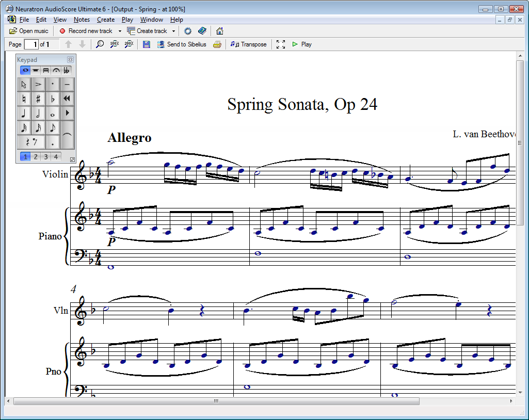Viewport: 529px width, 420px height.
Task: Toggle the rhythm dot beside the rest key
Action: pyautogui.click(x=53, y=142)
